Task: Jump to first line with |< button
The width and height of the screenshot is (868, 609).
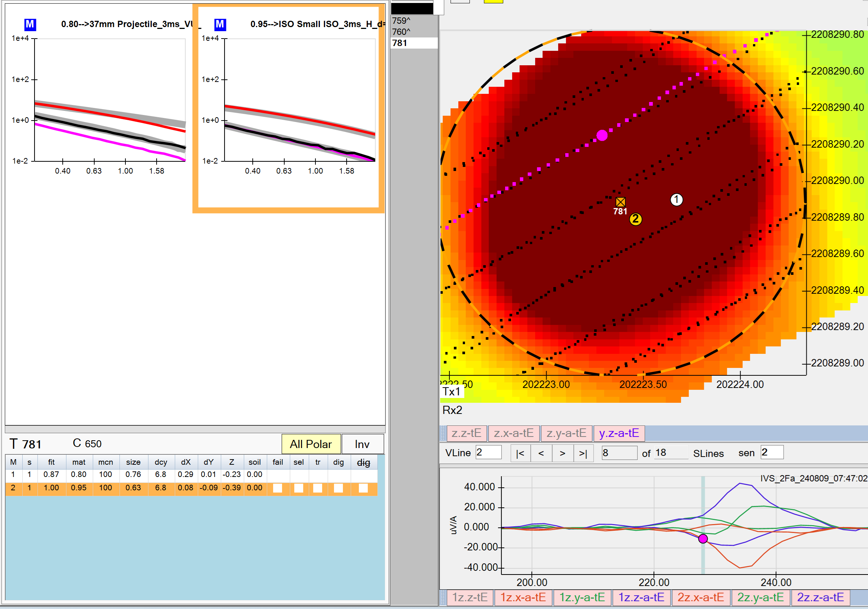Action: (520, 453)
